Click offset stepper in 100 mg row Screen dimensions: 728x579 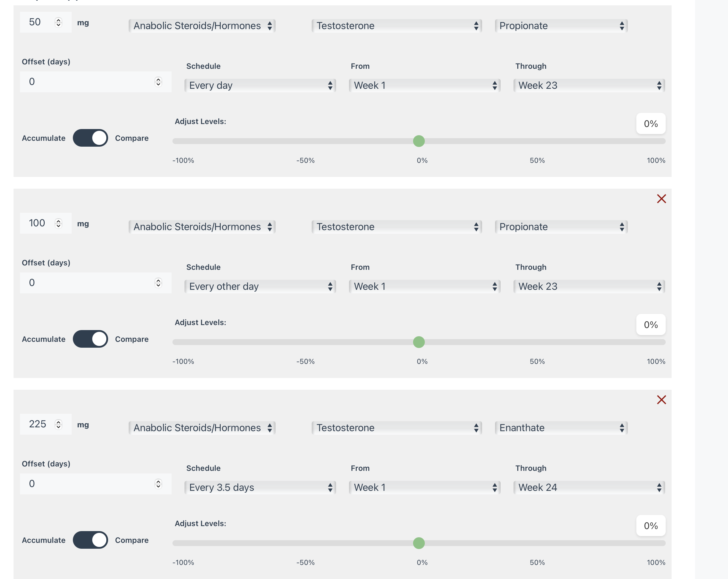(158, 283)
